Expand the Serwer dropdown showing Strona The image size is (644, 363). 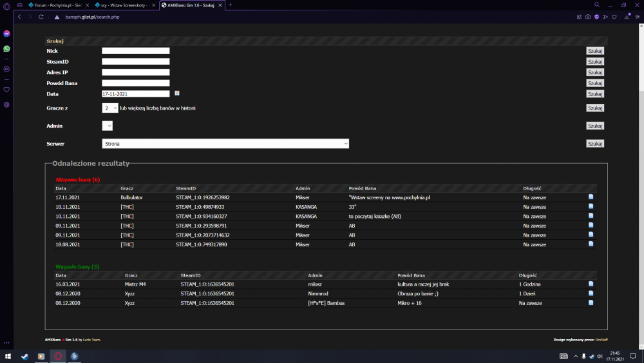225,144
